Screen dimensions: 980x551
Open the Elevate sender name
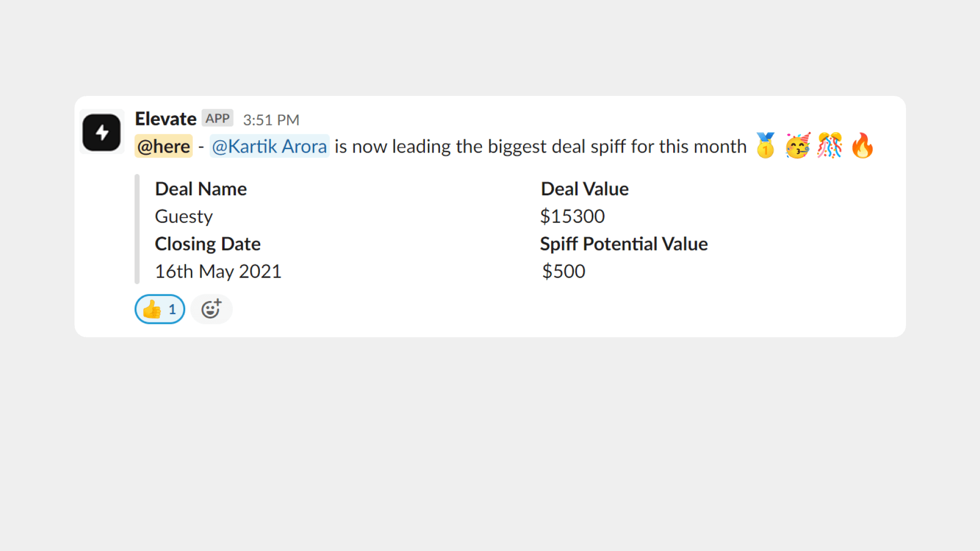click(x=165, y=119)
